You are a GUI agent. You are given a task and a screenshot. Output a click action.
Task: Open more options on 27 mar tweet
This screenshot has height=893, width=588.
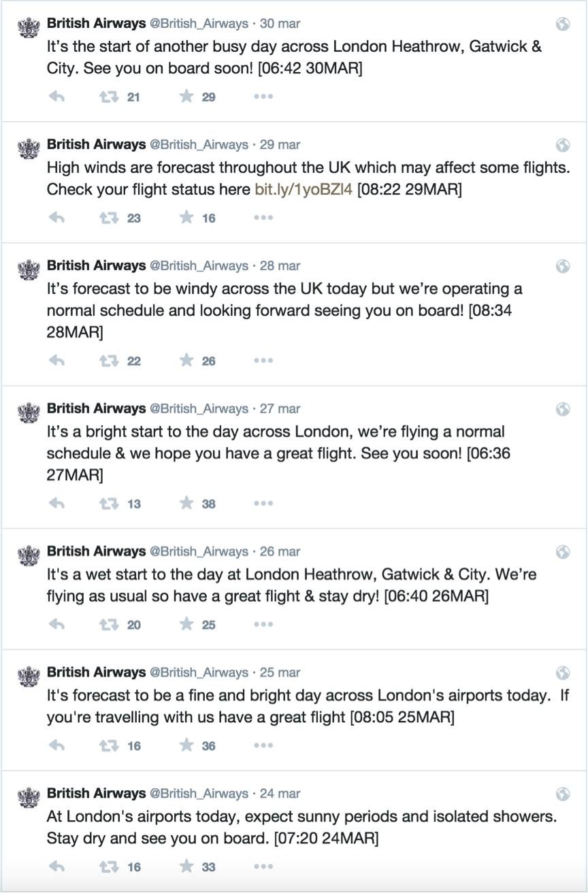pos(263,504)
